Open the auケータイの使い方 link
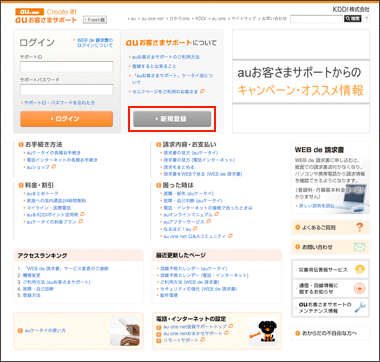380x362 pixels. [45, 331]
